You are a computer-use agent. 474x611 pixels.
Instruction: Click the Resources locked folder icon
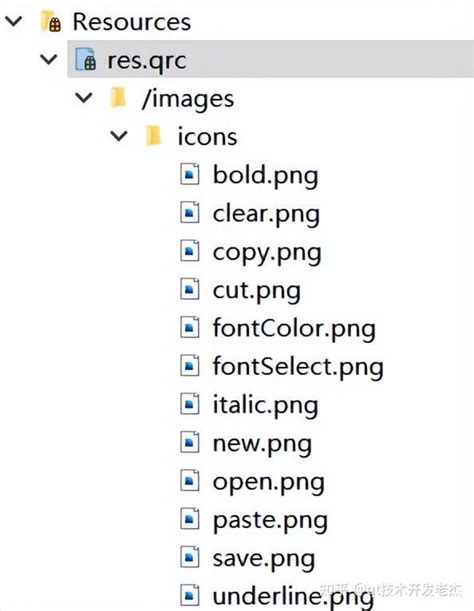(51, 21)
